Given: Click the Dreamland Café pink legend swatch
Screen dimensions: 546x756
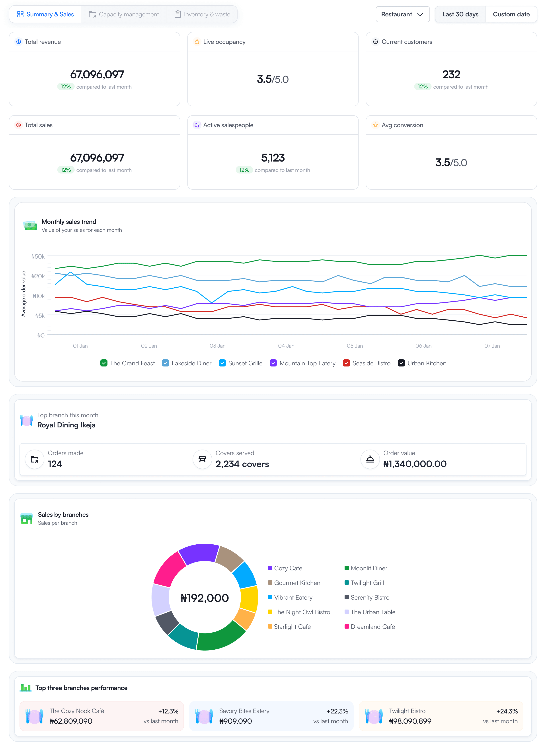Looking at the screenshot, I should [x=347, y=626].
